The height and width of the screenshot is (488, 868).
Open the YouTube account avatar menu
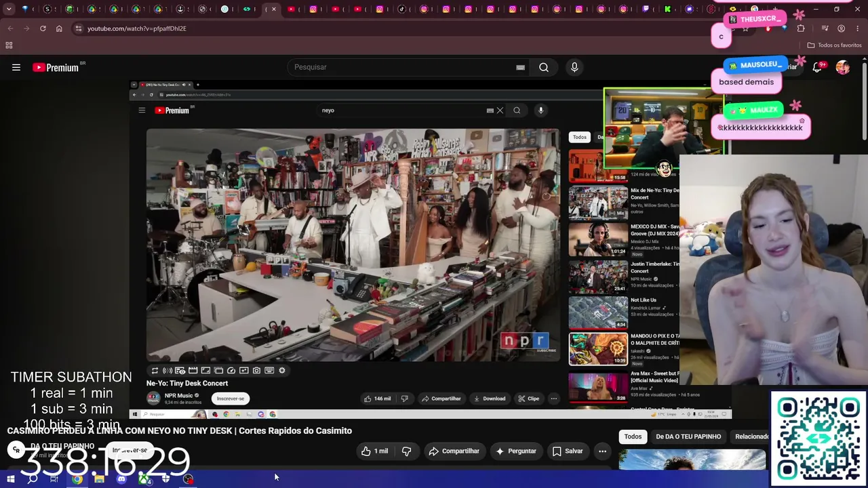[842, 67]
